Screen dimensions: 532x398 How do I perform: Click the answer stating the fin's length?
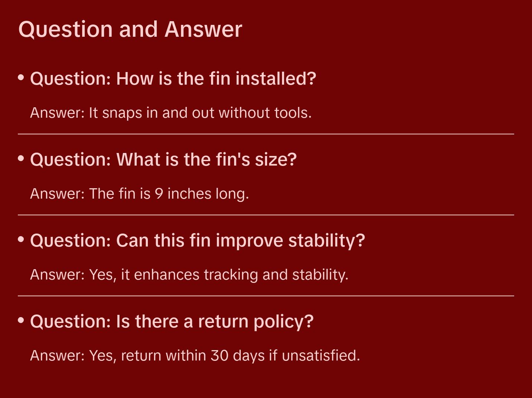click(139, 194)
